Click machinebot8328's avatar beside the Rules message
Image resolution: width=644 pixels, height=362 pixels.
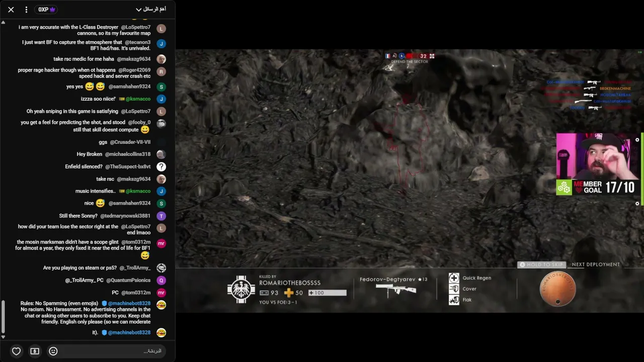[x=161, y=305]
